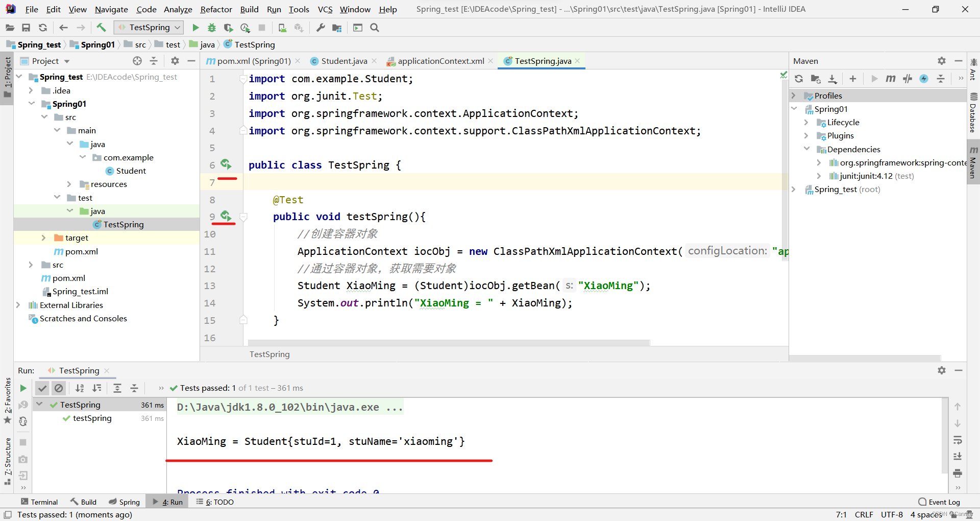Image resolution: width=980 pixels, height=521 pixels.
Task: Expand the .idea folder
Action: pos(31,90)
